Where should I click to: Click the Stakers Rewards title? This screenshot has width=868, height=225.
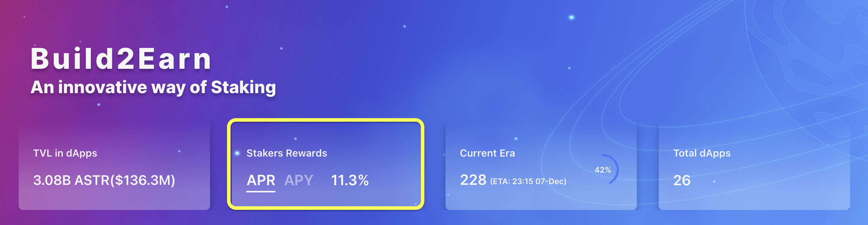pos(287,153)
